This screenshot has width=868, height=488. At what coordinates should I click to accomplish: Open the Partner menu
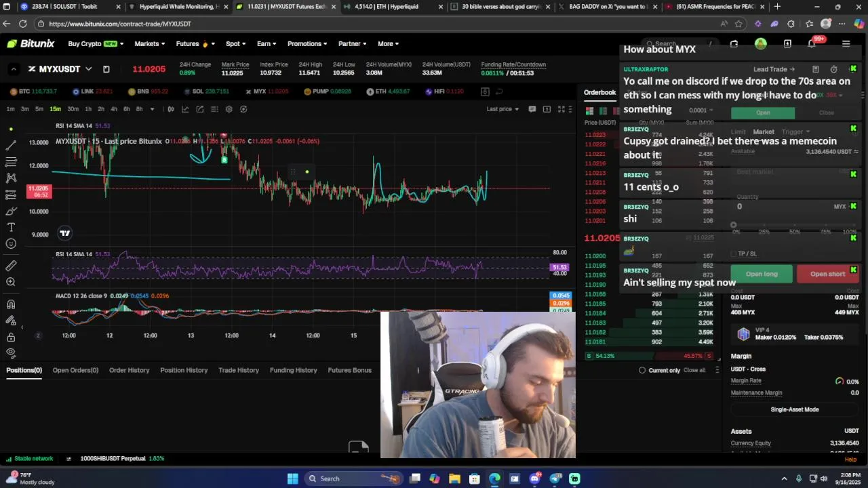tap(353, 43)
